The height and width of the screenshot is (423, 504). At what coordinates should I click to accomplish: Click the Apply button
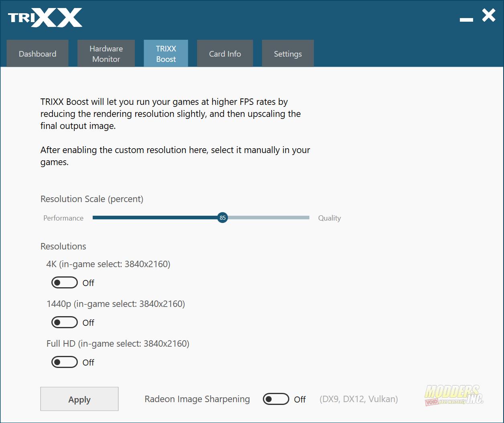[x=79, y=399]
